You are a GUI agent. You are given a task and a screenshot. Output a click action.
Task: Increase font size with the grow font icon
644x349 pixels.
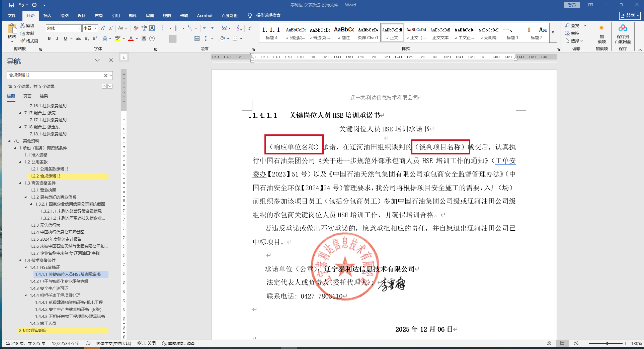(x=103, y=28)
